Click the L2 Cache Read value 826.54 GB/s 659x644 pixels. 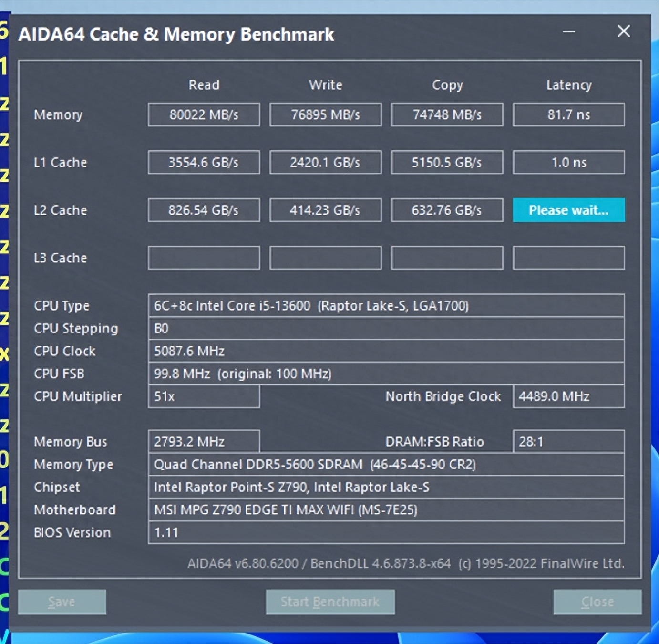pyautogui.click(x=204, y=210)
